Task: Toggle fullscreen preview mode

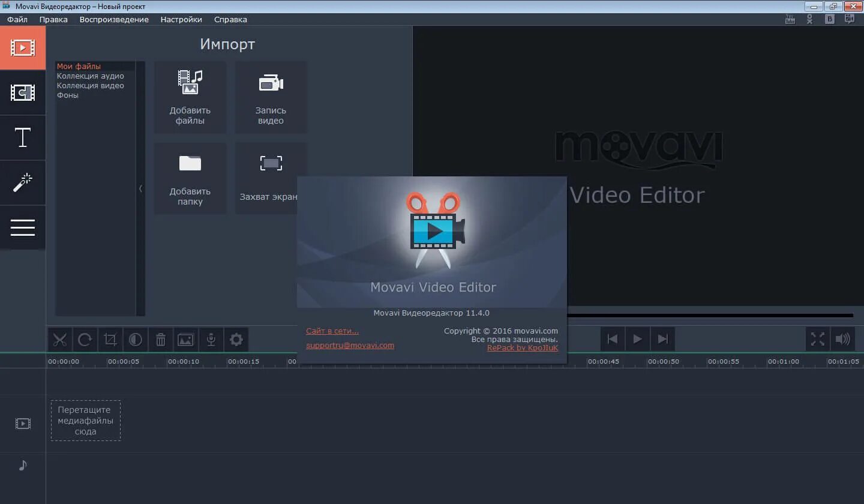Action: [x=817, y=339]
